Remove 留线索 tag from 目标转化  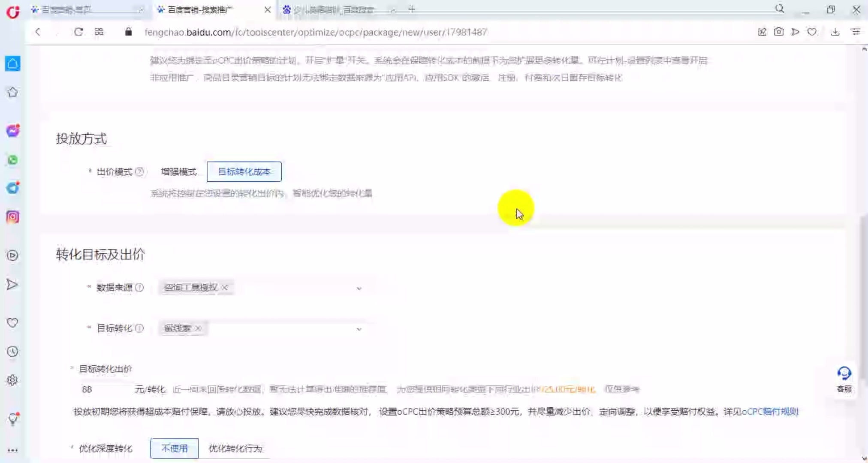point(198,328)
